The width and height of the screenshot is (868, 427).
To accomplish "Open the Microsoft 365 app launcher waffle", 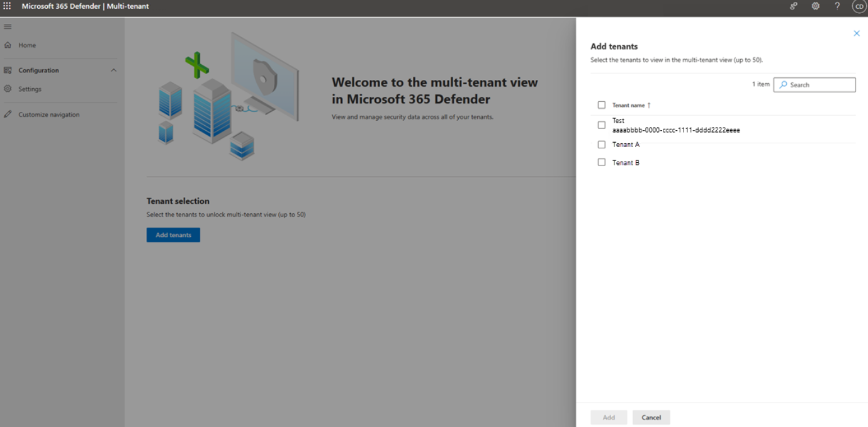I will coord(7,6).
